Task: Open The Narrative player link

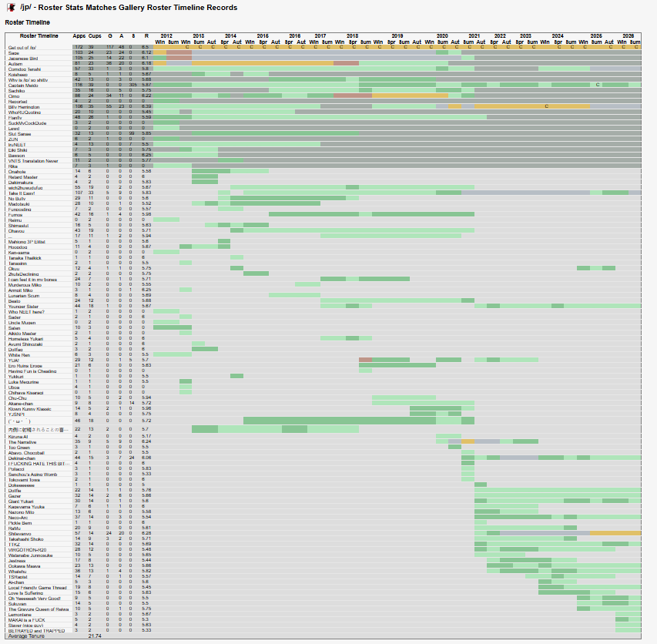Action: [22, 442]
